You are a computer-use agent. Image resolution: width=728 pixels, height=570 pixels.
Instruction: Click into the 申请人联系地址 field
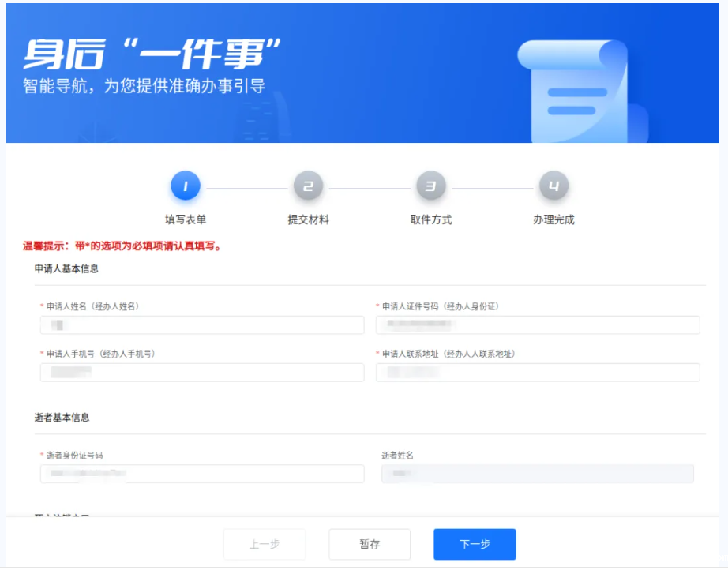click(x=538, y=373)
